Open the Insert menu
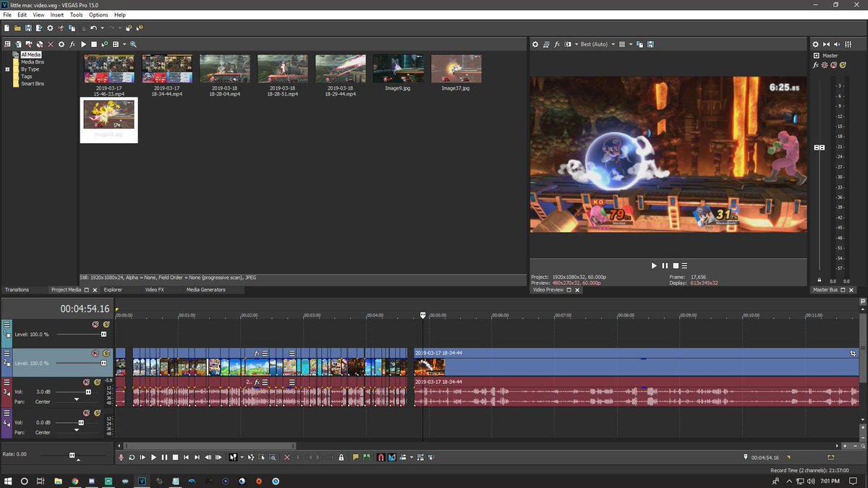The image size is (868, 488). (x=57, y=14)
